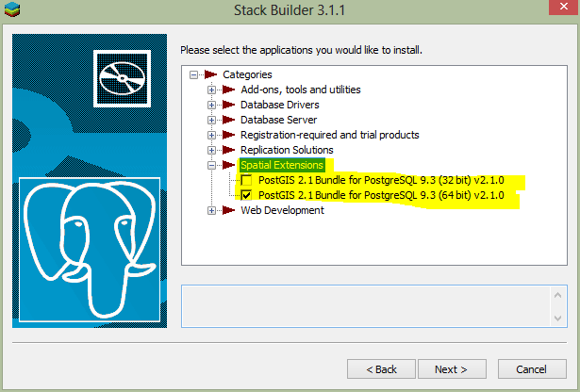The height and width of the screenshot is (392, 580).
Task: Expand Add-ons, tools and utilities category
Action: 211,90
